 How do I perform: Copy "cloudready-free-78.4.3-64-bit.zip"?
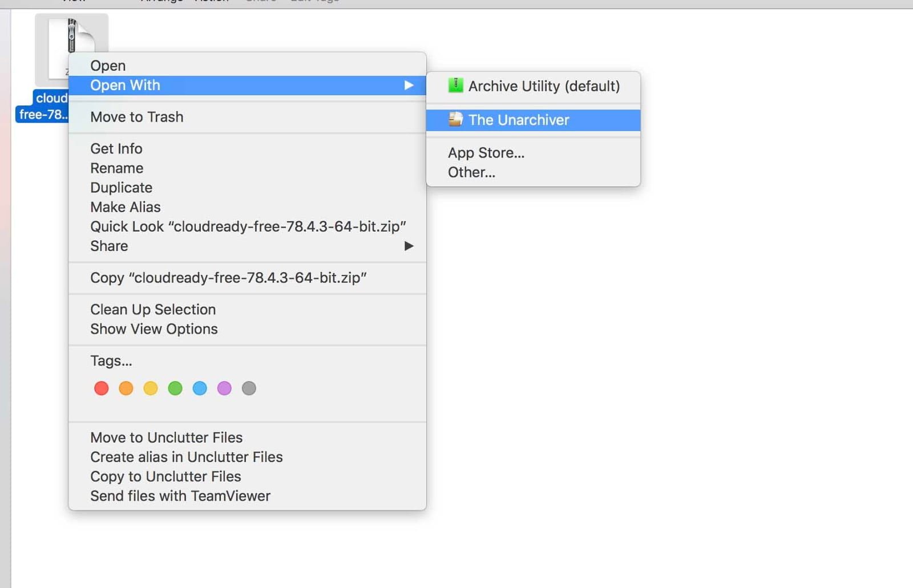coord(228,278)
